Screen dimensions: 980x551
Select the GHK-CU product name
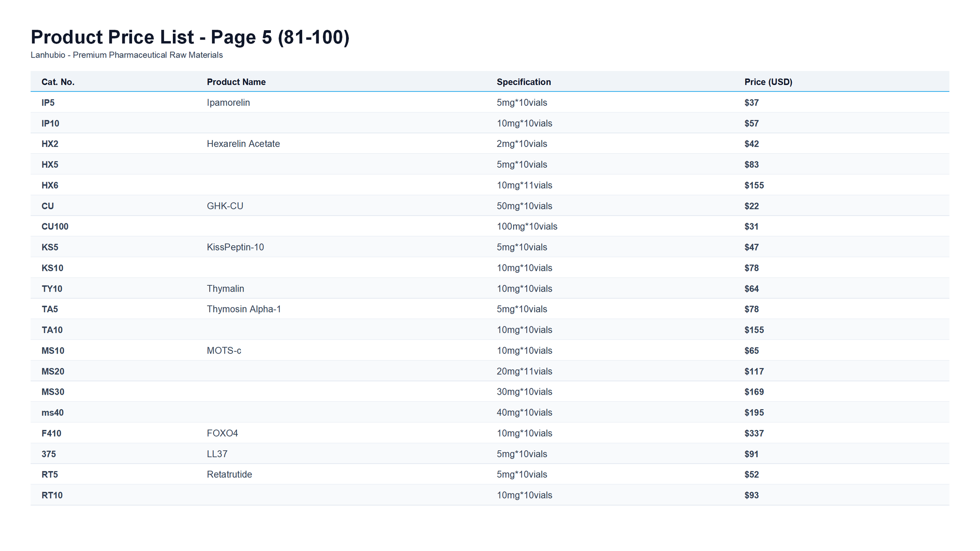point(225,206)
